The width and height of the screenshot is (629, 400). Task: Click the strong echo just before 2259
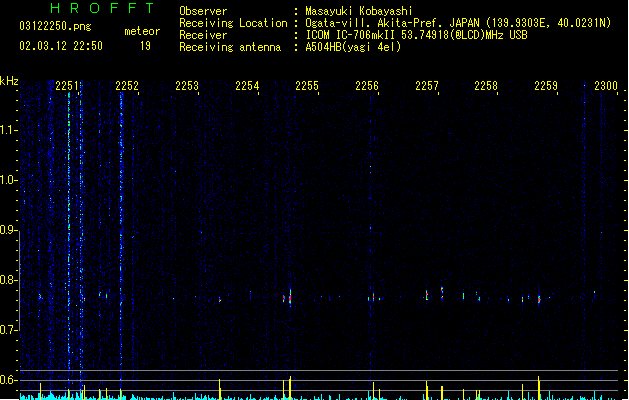539,299
